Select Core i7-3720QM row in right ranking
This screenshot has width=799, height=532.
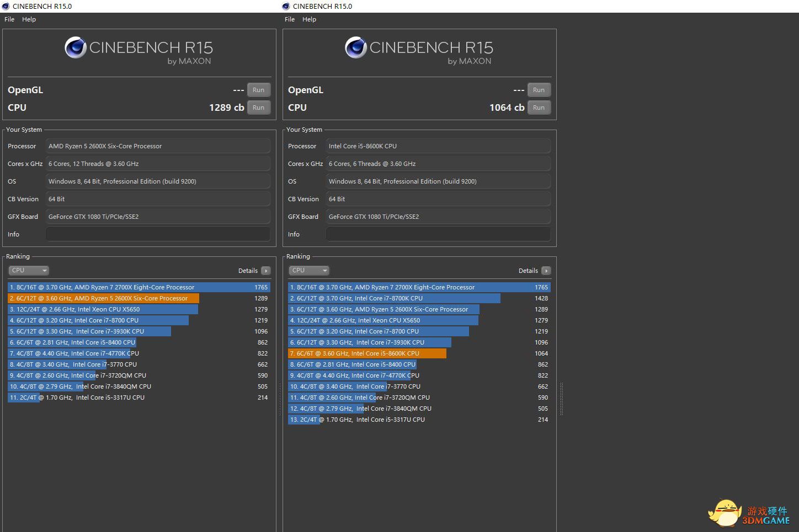coord(419,397)
